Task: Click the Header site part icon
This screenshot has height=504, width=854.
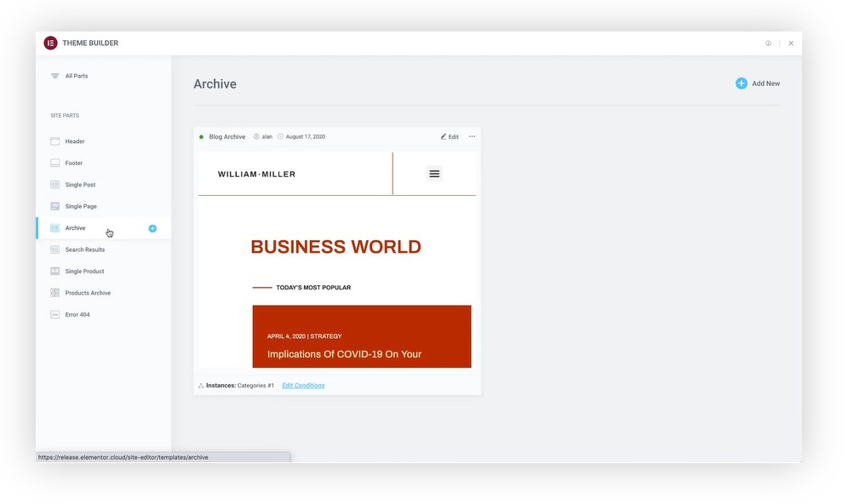Action: pyautogui.click(x=55, y=141)
